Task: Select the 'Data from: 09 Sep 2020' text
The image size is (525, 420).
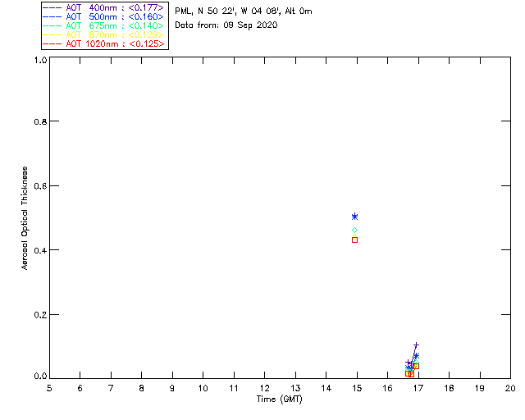Action: coord(226,25)
